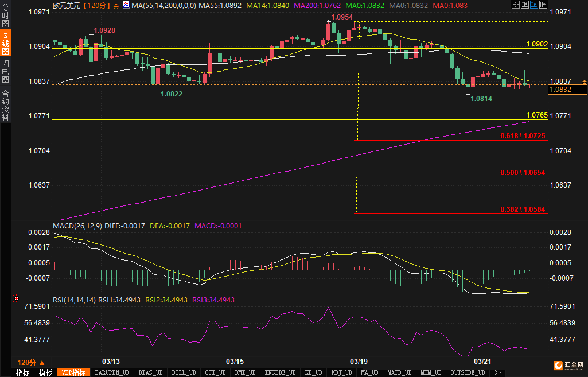Image resolution: width=588 pixels, height=377 pixels.
Task: Click the 1.0814 low price label
Action: coord(481,98)
